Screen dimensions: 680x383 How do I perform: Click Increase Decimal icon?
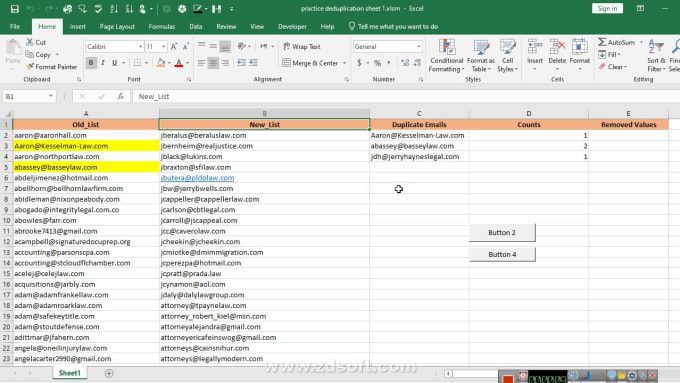[x=405, y=63]
